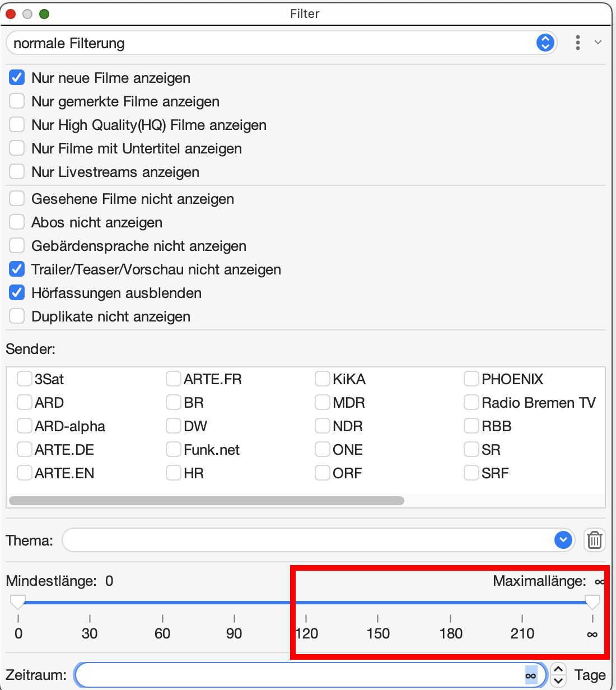
Task: Toggle 'Hörfassungen ausblenden' checkbox
Action: pyautogui.click(x=17, y=293)
